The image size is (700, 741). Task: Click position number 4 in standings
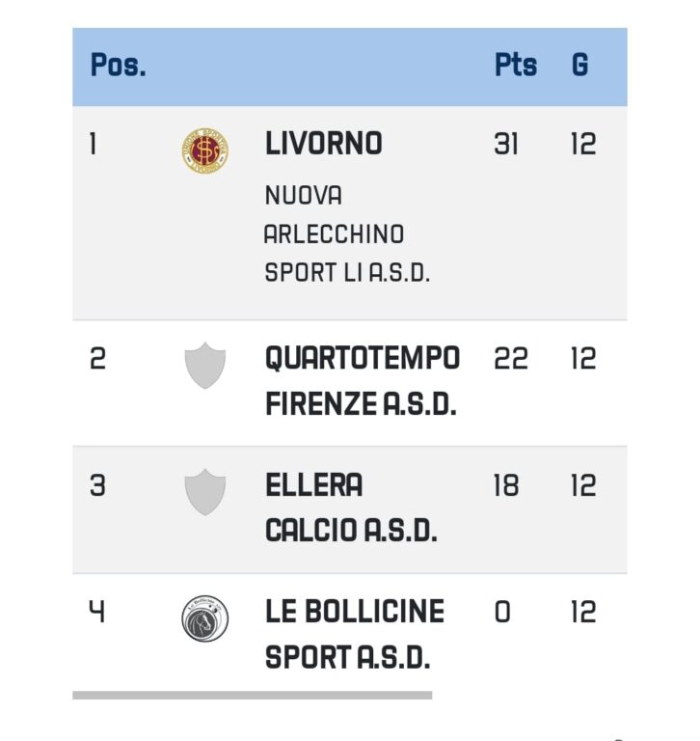point(97,613)
